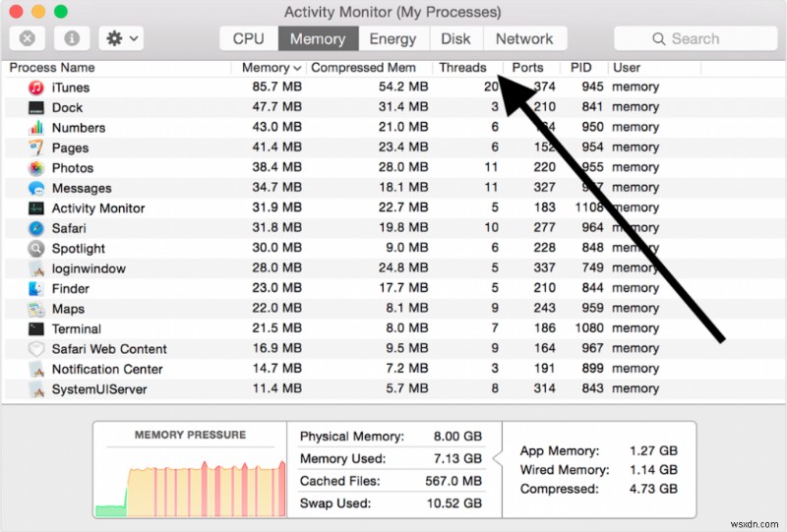787x532 pixels.
Task: Click the Pages app icon
Action: [x=36, y=148]
